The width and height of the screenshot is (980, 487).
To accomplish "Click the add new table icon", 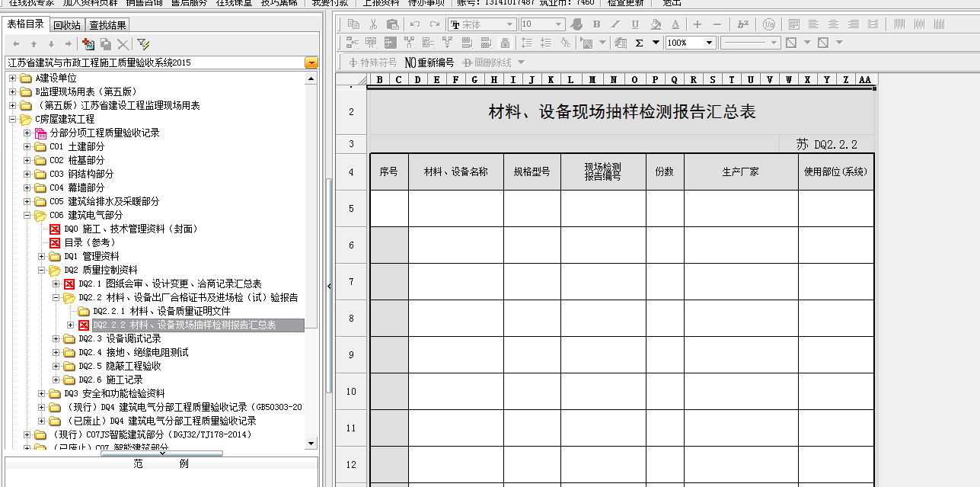I will (x=88, y=44).
